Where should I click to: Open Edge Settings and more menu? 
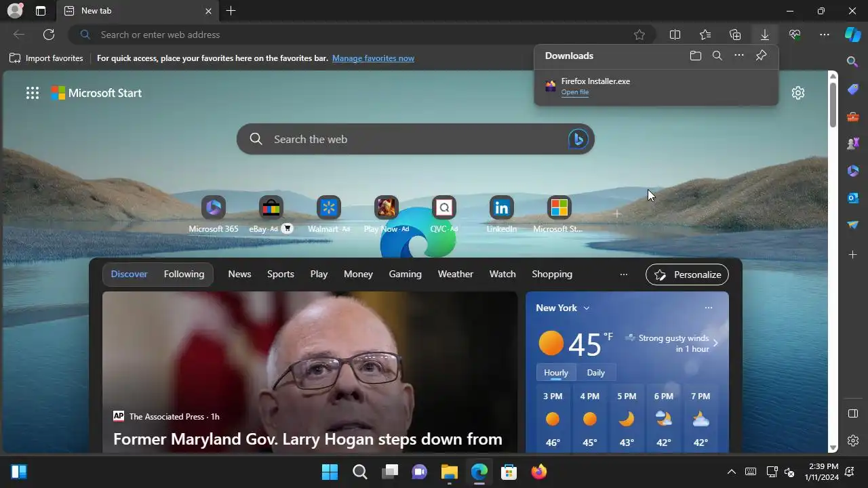click(825, 35)
